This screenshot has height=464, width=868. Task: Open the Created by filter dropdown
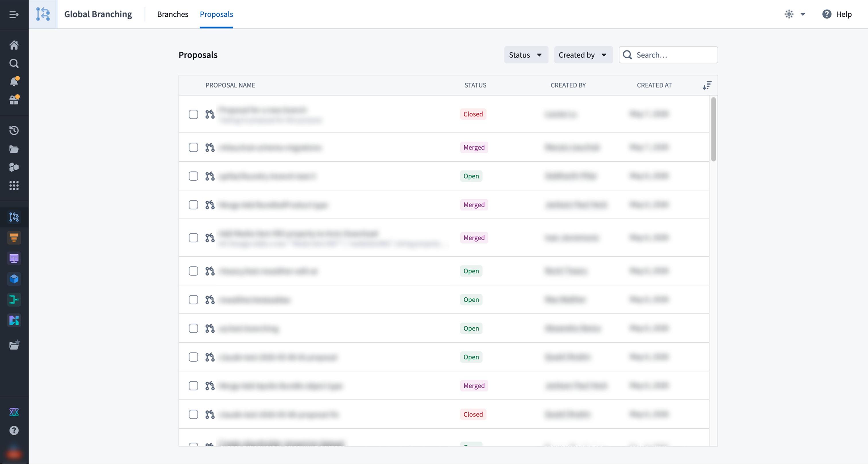point(583,55)
